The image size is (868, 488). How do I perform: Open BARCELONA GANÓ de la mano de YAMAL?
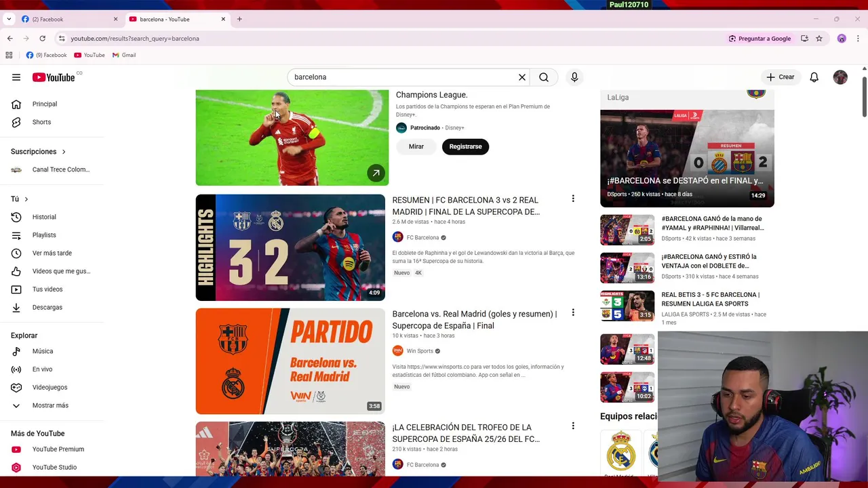[x=713, y=223]
